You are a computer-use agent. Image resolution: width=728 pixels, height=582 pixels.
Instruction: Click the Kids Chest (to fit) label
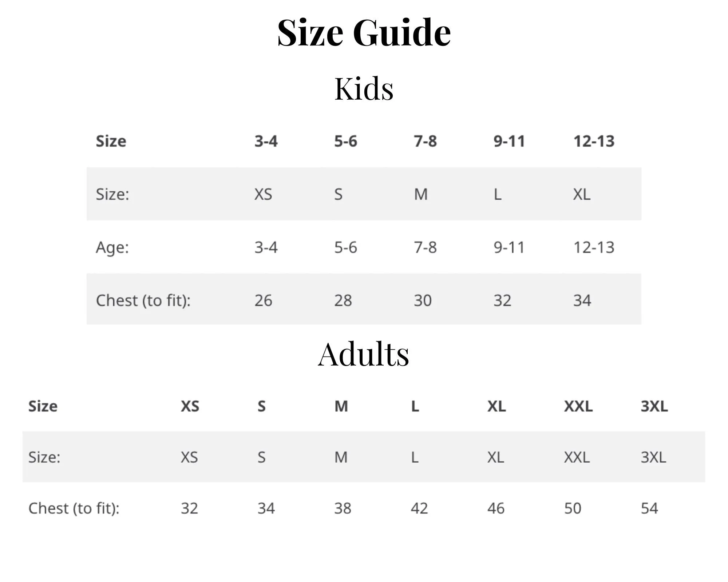tap(143, 301)
